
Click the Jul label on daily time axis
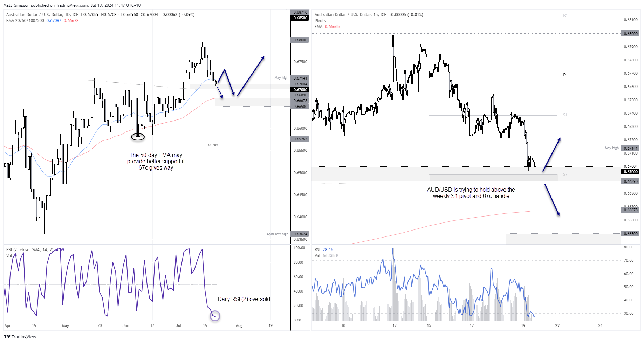179,326
